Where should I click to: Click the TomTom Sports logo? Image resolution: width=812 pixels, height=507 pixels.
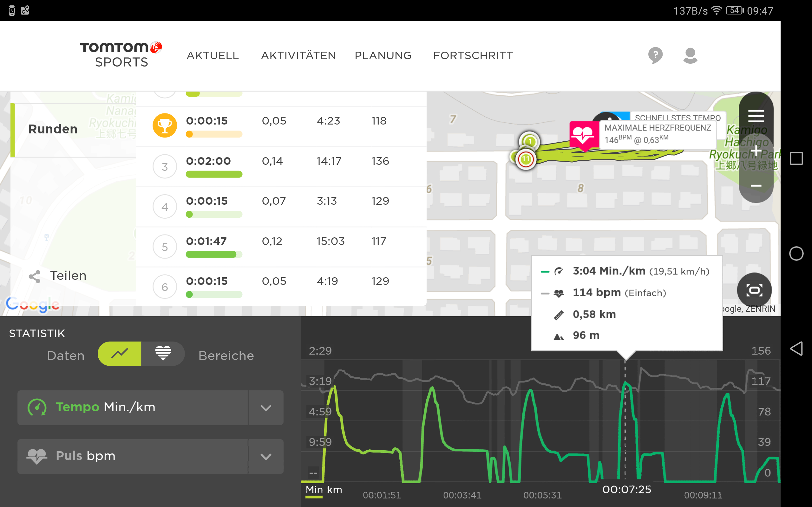(121, 55)
